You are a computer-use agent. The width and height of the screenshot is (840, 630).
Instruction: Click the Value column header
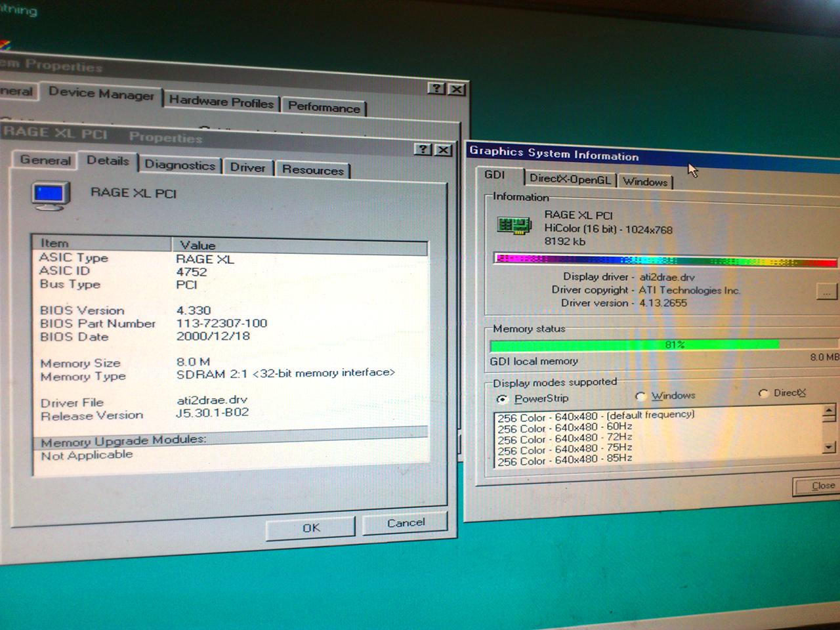click(x=299, y=245)
